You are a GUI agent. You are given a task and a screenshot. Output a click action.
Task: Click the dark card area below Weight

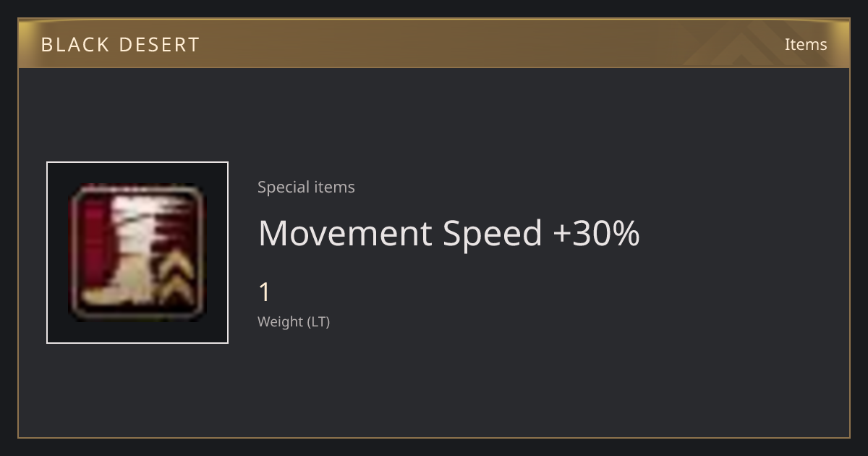[x=434, y=384]
